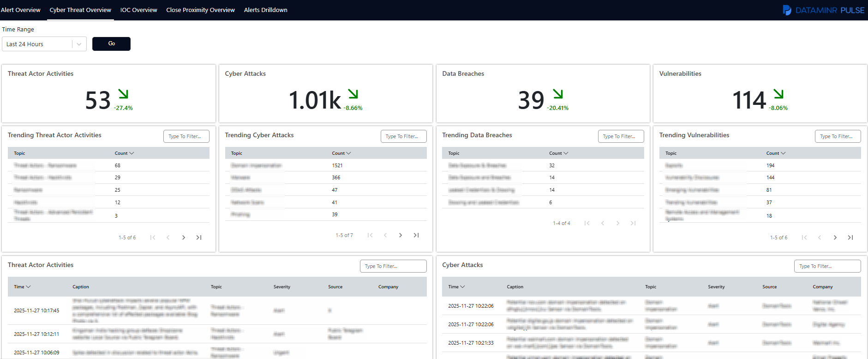Click the Data Breaches value 39
The height and width of the screenshot is (359, 868).
click(531, 100)
